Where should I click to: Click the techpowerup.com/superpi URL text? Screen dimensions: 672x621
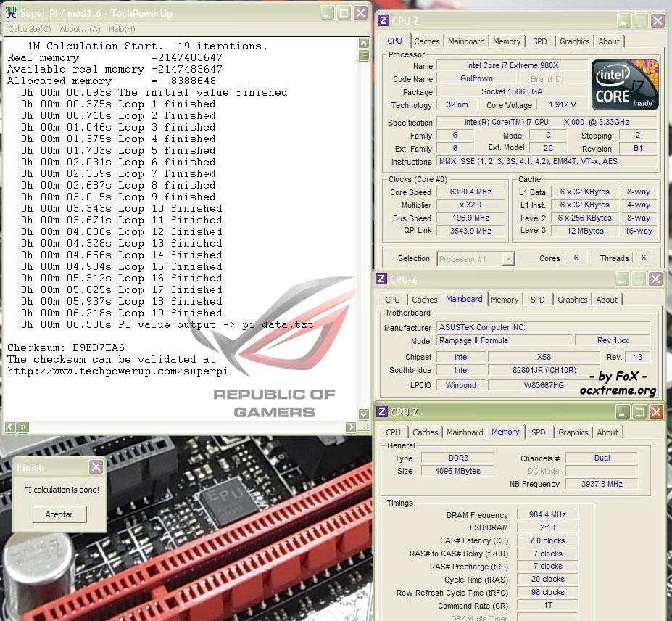(117, 371)
